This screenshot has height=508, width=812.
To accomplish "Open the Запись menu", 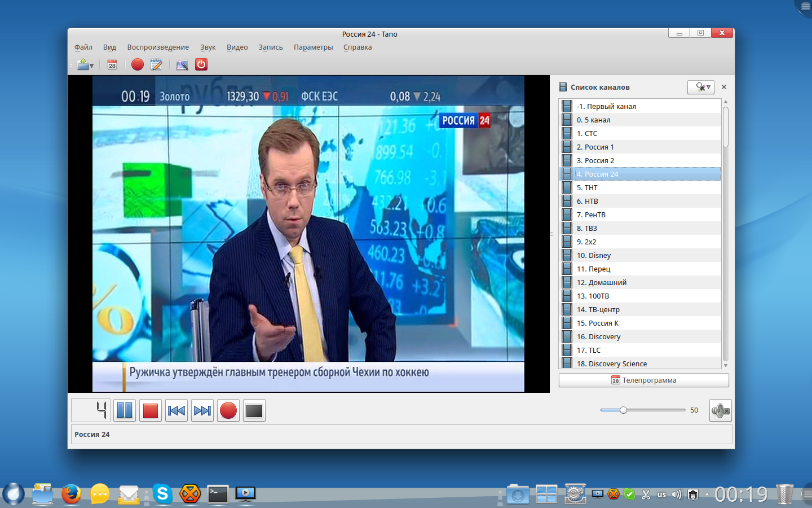I will coord(271,47).
